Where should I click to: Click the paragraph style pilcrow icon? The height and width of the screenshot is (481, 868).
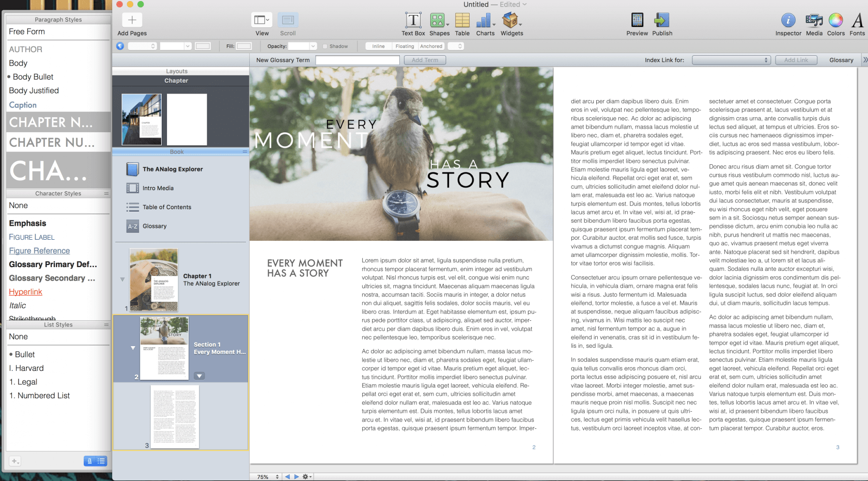point(120,46)
